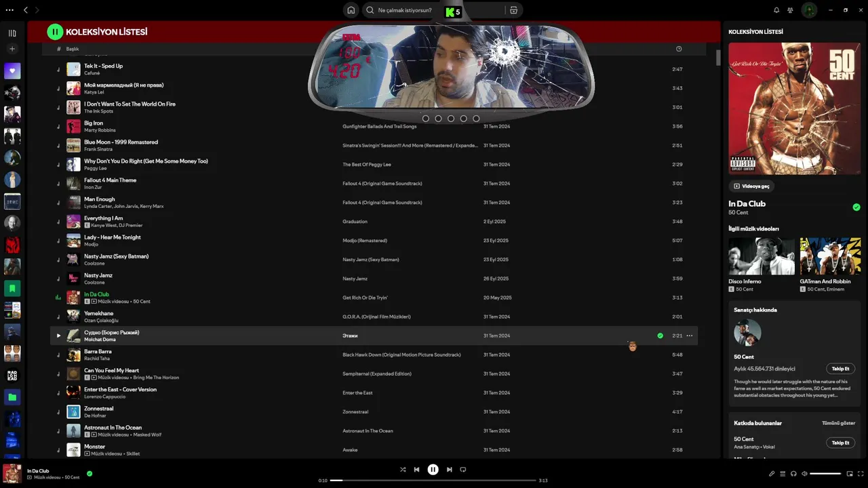Click the # column header
The height and width of the screenshot is (488, 868).
[x=58, y=49]
